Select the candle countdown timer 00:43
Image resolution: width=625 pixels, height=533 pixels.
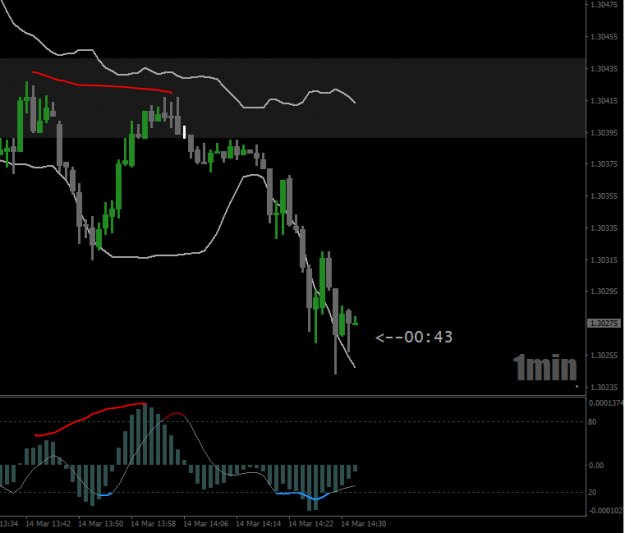point(414,337)
